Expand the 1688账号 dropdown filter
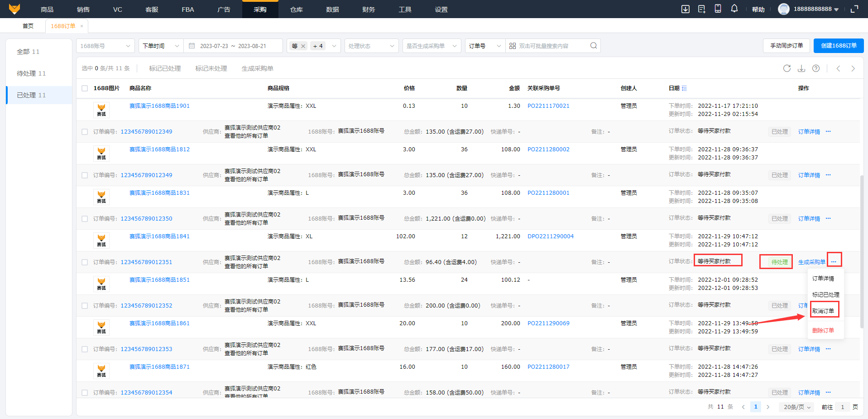868x419 pixels. point(105,46)
